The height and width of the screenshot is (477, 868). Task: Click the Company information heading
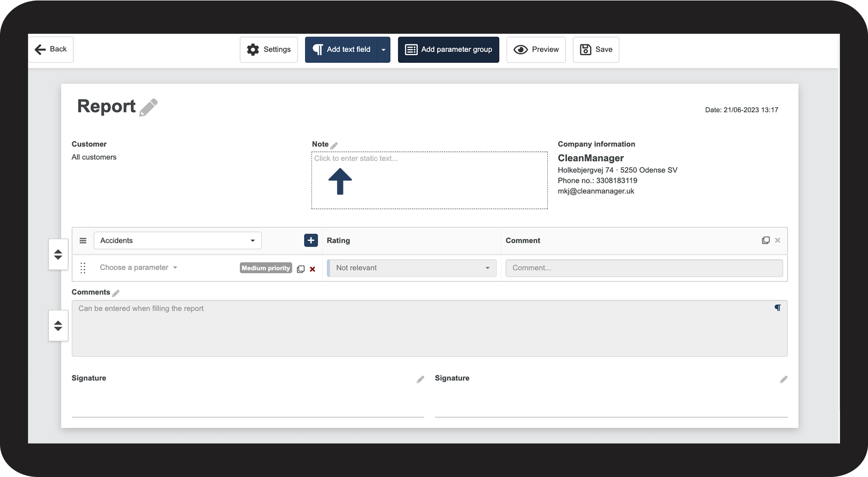[596, 144]
